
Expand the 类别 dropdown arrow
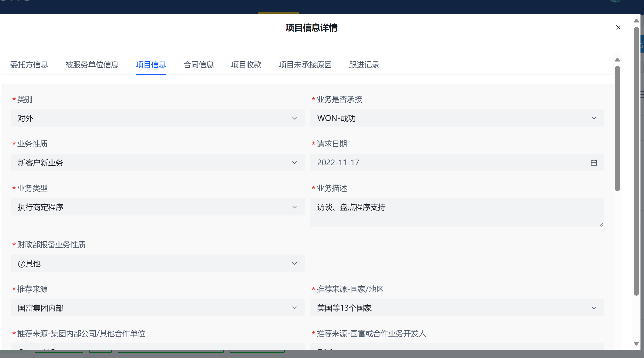click(295, 118)
